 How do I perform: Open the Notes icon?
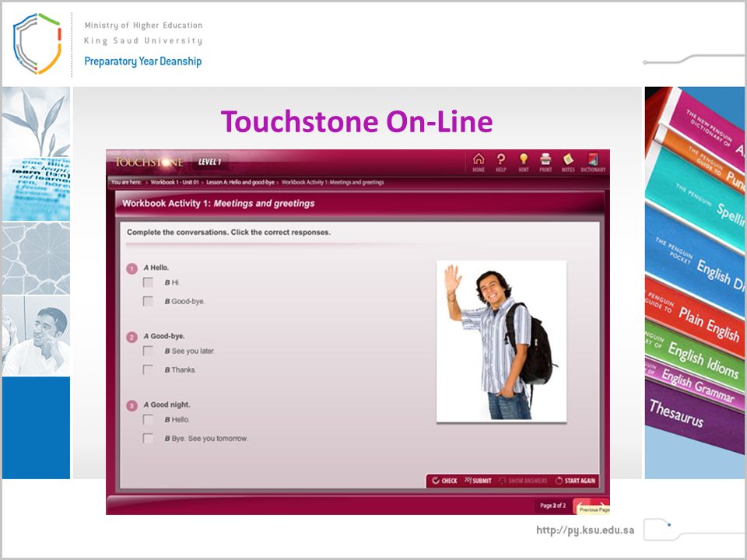tap(568, 163)
